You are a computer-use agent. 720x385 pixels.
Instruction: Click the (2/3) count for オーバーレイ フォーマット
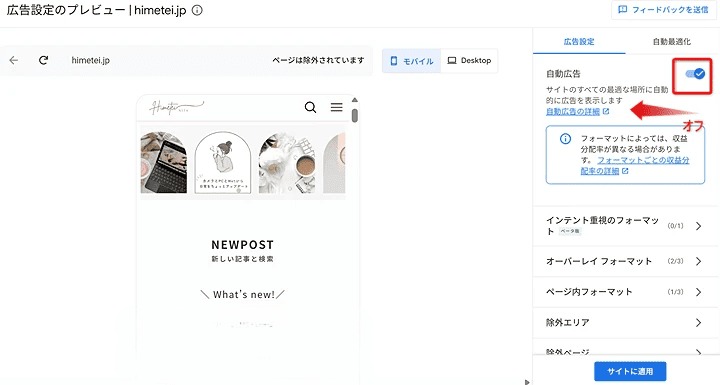click(675, 261)
